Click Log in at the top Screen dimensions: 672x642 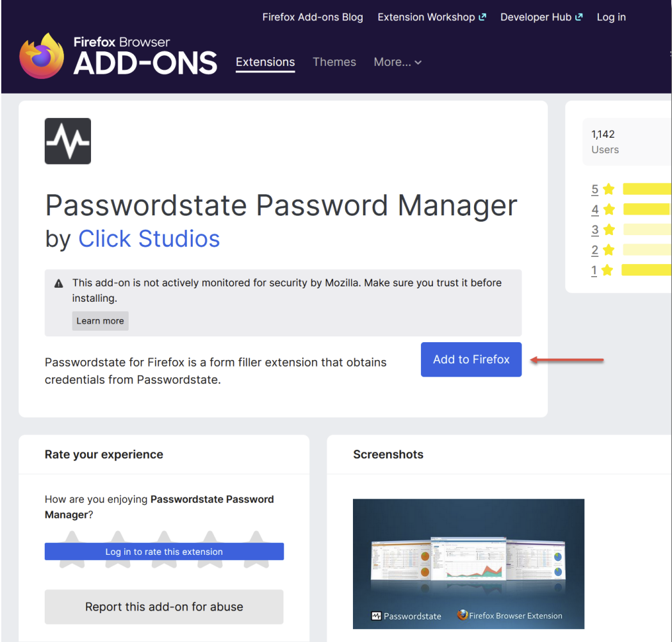point(611,17)
